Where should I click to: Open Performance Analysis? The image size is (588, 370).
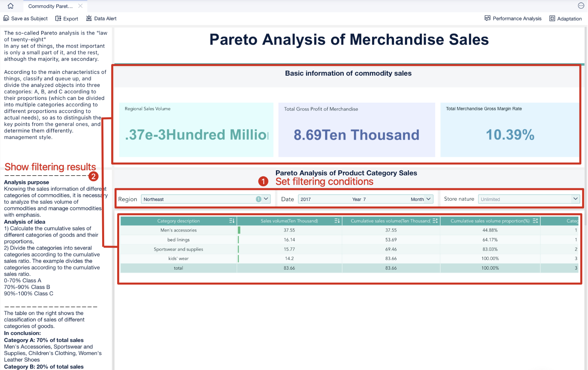click(513, 19)
